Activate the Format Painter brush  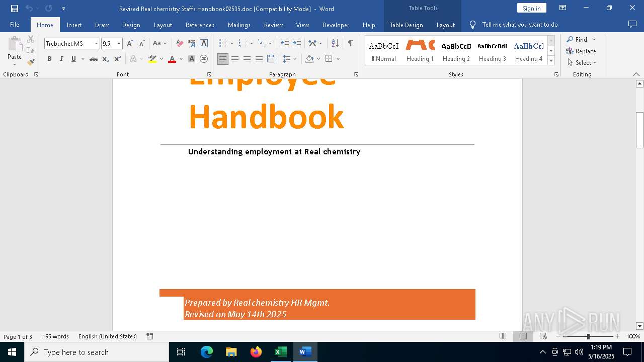coord(31,62)
